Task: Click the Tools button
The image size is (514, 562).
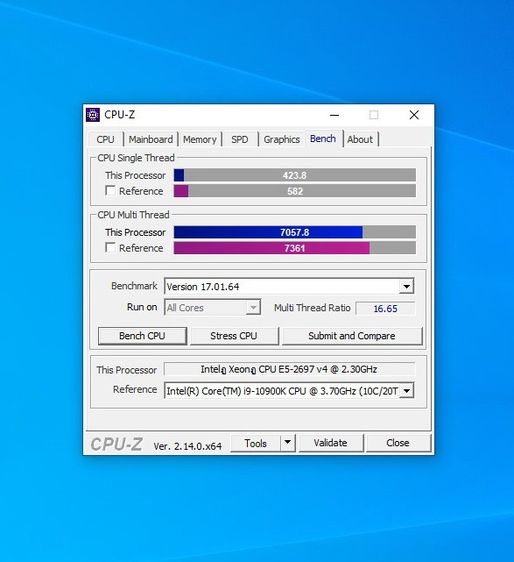Action: (256, 443)
